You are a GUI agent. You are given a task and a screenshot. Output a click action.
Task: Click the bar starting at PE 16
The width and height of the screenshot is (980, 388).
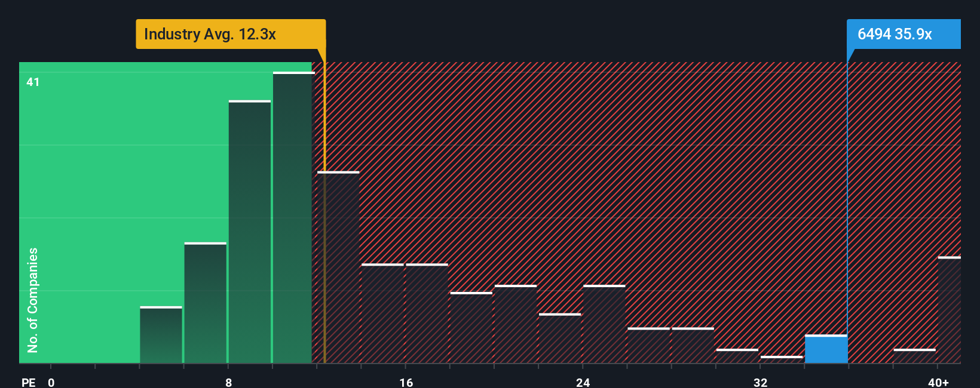427,313
